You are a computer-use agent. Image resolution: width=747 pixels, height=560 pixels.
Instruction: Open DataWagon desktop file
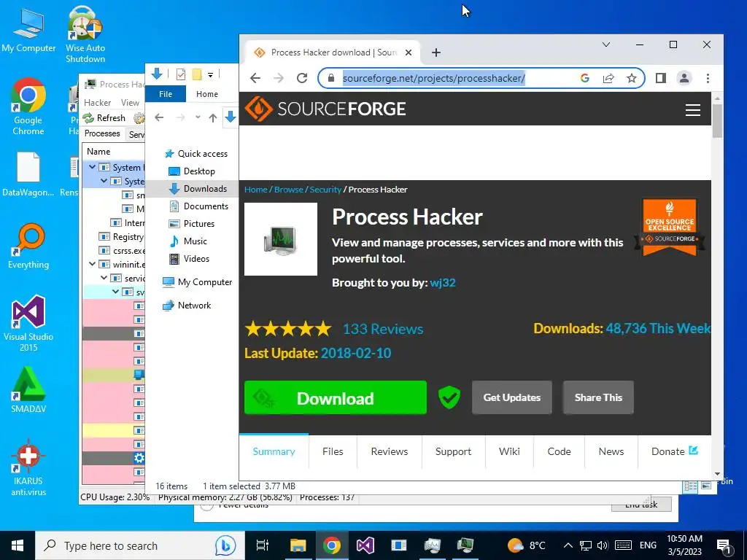tap(28, 174)
